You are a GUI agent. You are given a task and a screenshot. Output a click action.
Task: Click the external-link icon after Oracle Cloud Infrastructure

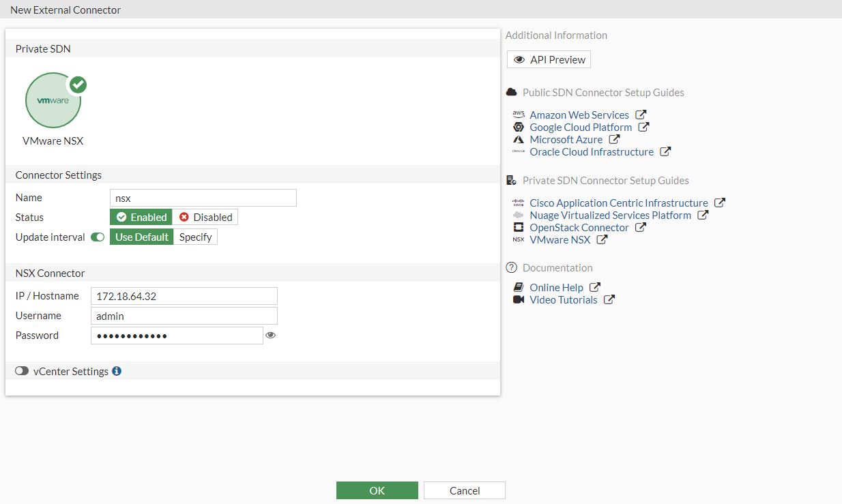(667, 151)
